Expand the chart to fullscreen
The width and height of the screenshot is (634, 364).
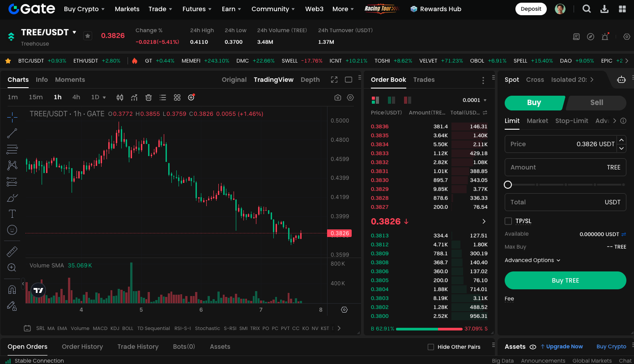click(x=334, y=80)
